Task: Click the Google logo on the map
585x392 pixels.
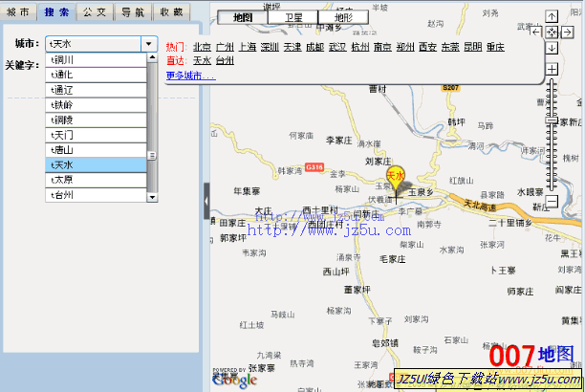Action: tap(234, 381)
